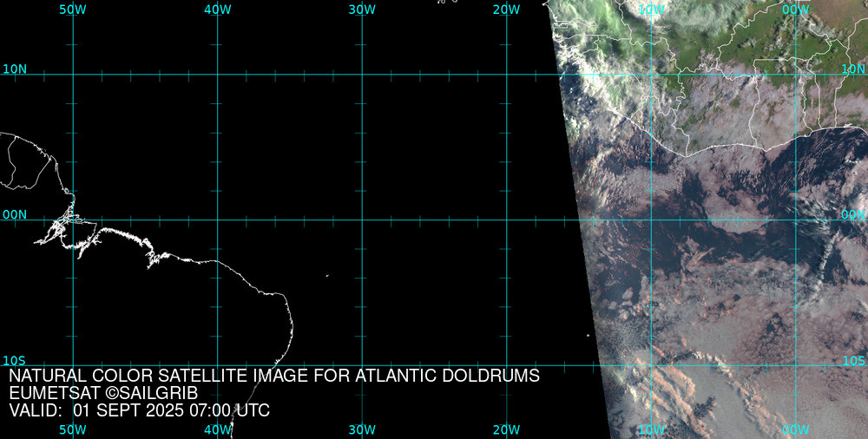Click the 'NATURAL COLOR SATELLITE IMAGE FOR ATLANTIC DOLDRUMS' title
Image resolution: width=868 pixels, height=439 pixels.
click(274, 376)
